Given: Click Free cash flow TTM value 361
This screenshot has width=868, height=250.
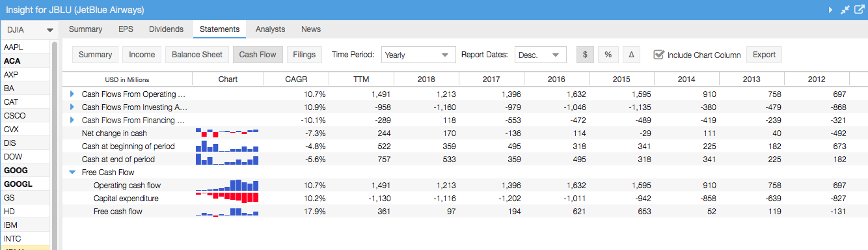Looking at the screenshot, I should click(x=384, y=212).
